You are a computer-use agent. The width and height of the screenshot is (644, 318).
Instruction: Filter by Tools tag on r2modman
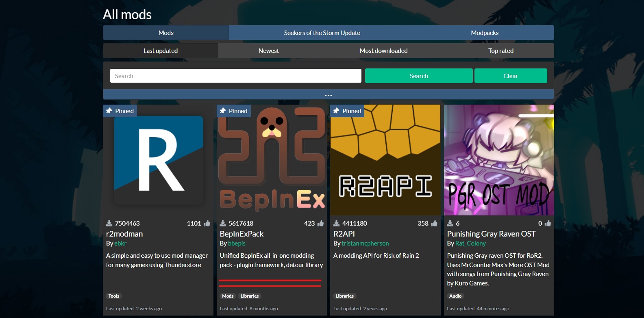(114, 296)
